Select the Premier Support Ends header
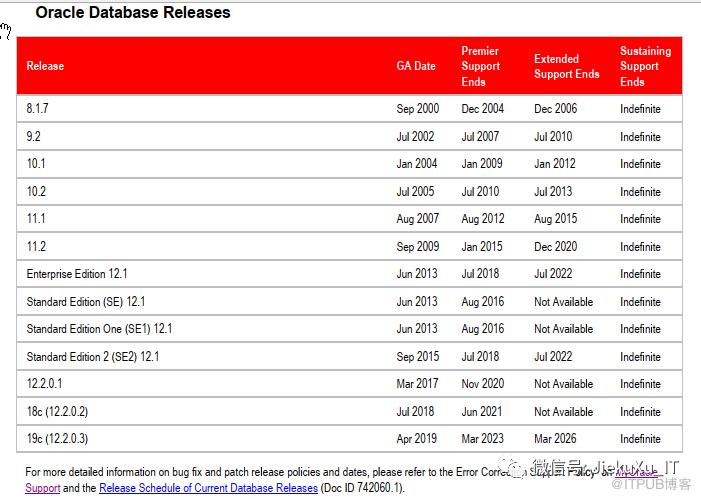This screenshot has height=499, width=701. (480, 66)
